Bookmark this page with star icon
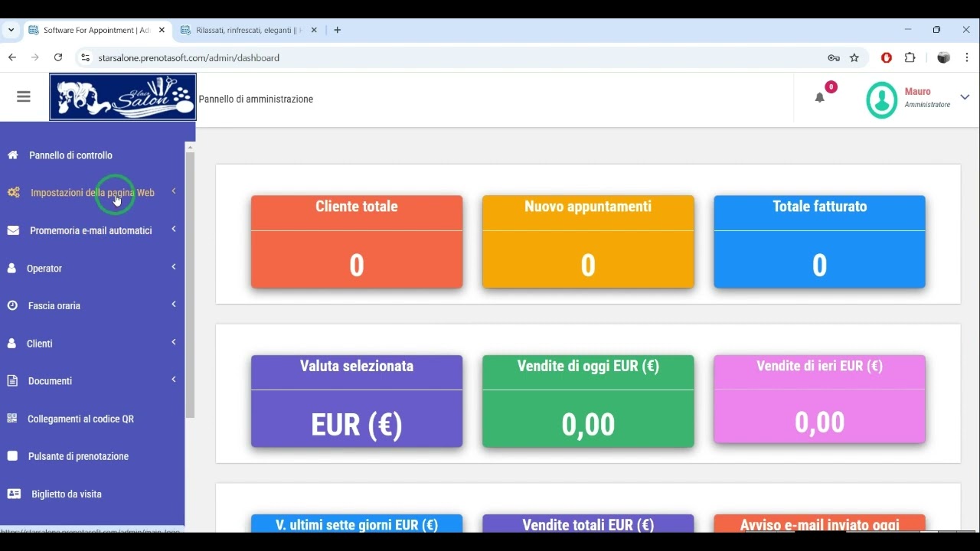 854,57
